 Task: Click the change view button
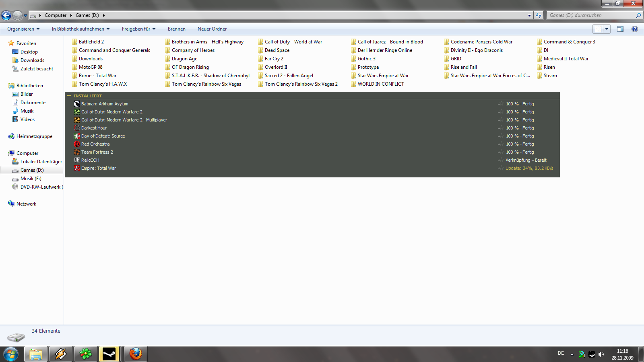point(598,29)
